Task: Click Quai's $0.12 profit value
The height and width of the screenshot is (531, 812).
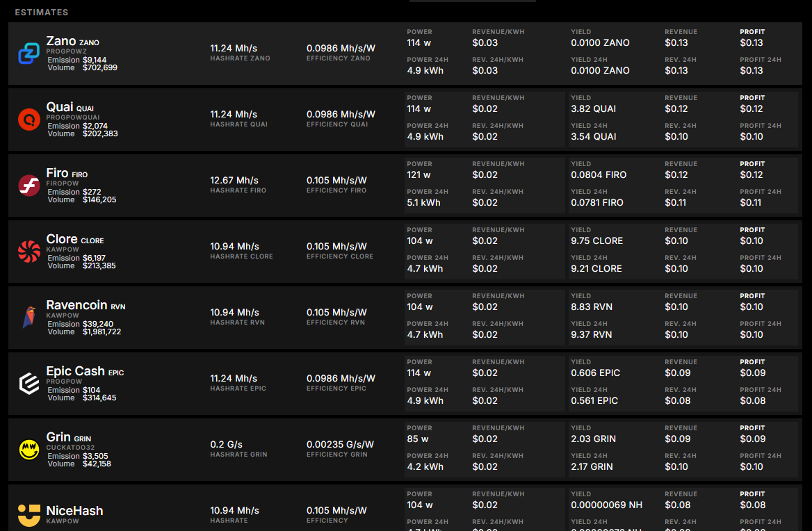Action: pyautogui.click(x=751, y=108)
